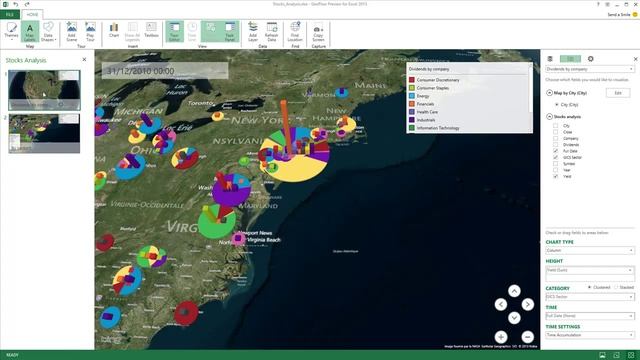Click the Energy legend color swatch
This screenshot has width=640, height=360.
pyautogui.click(x=412, y=96)
